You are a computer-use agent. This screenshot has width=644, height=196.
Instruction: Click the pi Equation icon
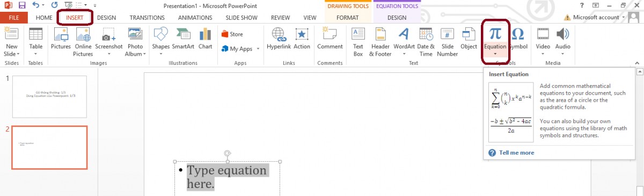[x=495, y=34]
